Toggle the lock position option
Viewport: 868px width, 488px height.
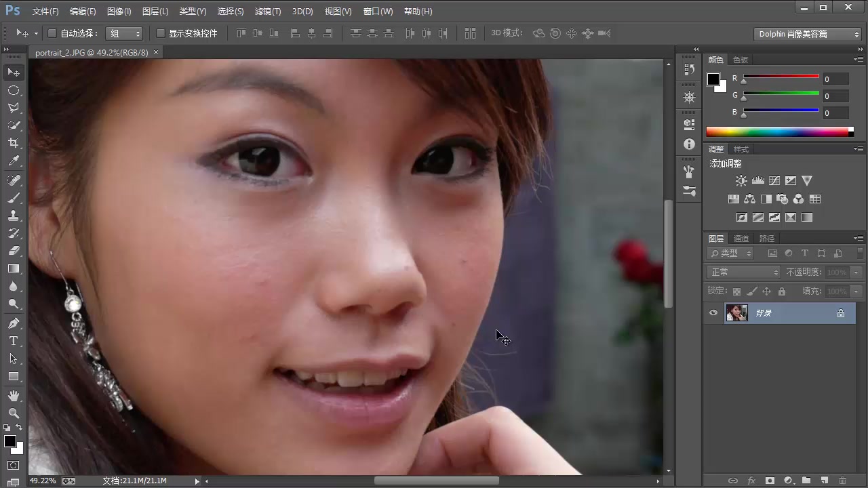coord(766,291)
